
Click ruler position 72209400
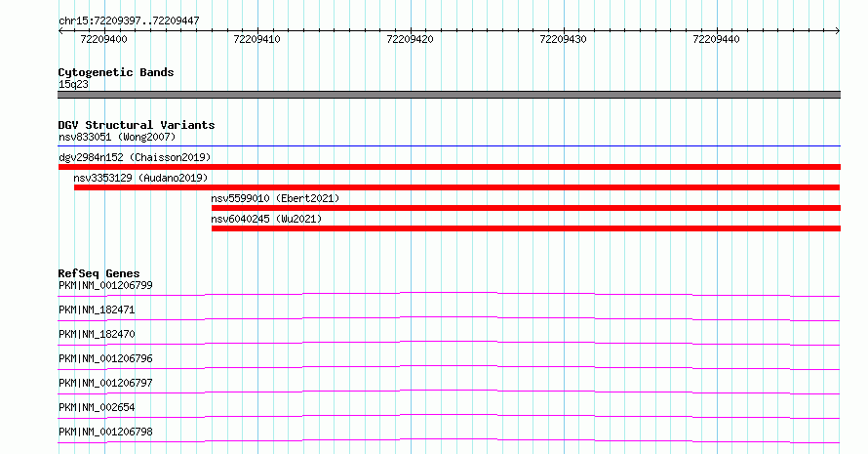(103, 39)
